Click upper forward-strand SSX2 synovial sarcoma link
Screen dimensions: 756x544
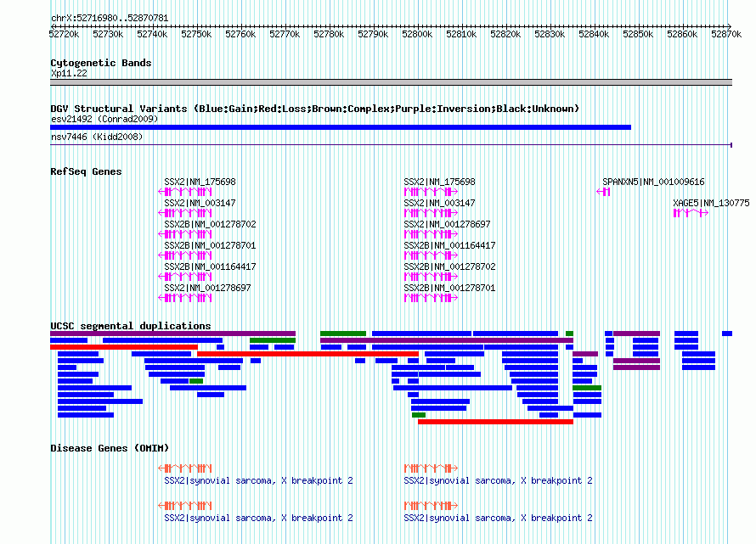[498, 480]
